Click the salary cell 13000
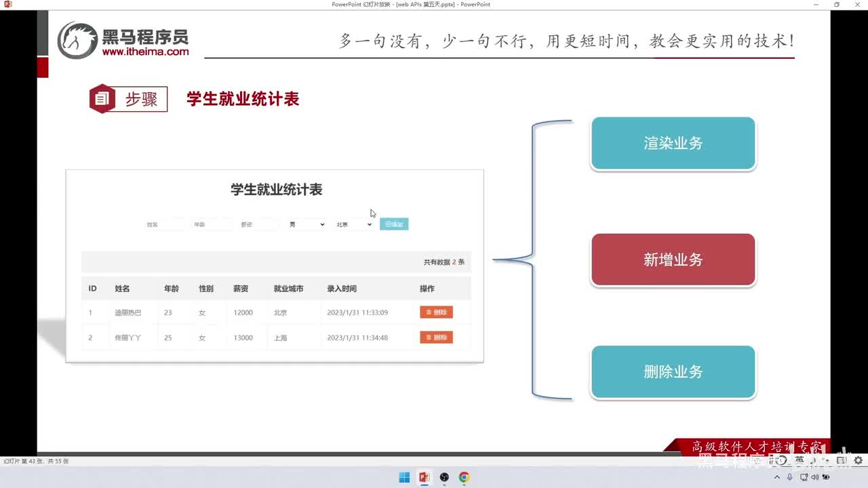Image resolution: width=868 pixels, height=488 pixels. pyautogui.click(x=243, y=338)
